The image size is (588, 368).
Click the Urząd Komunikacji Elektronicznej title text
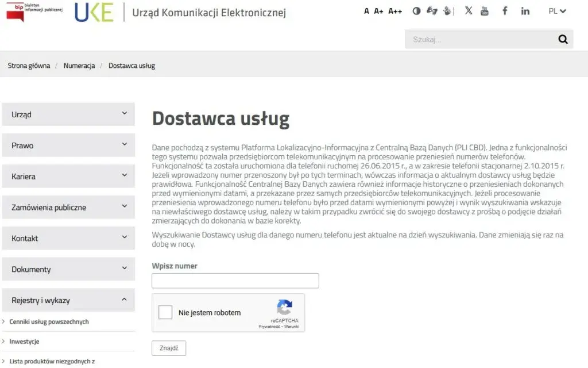pyautogui.click(x=209, y=13)
